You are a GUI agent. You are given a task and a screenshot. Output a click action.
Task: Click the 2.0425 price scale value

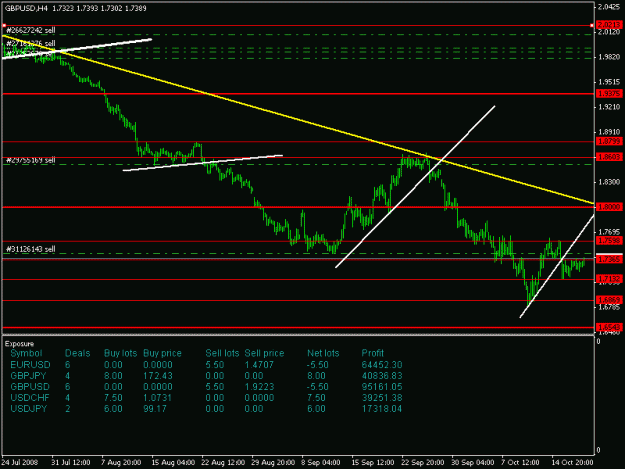[x=609, y=7]
